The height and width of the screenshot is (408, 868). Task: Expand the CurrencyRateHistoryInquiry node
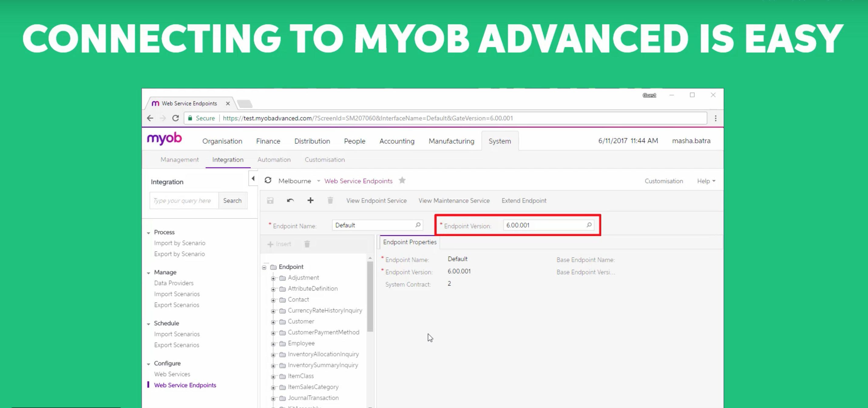[273, 311]
